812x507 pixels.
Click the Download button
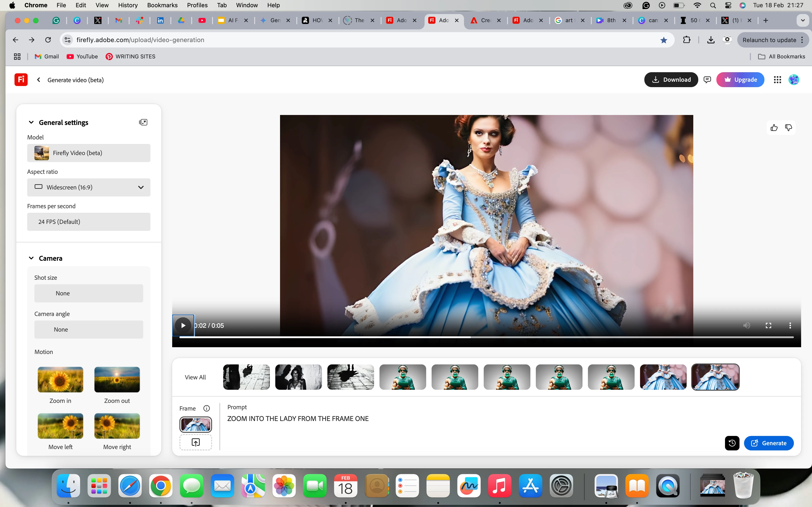click(671, 80)
